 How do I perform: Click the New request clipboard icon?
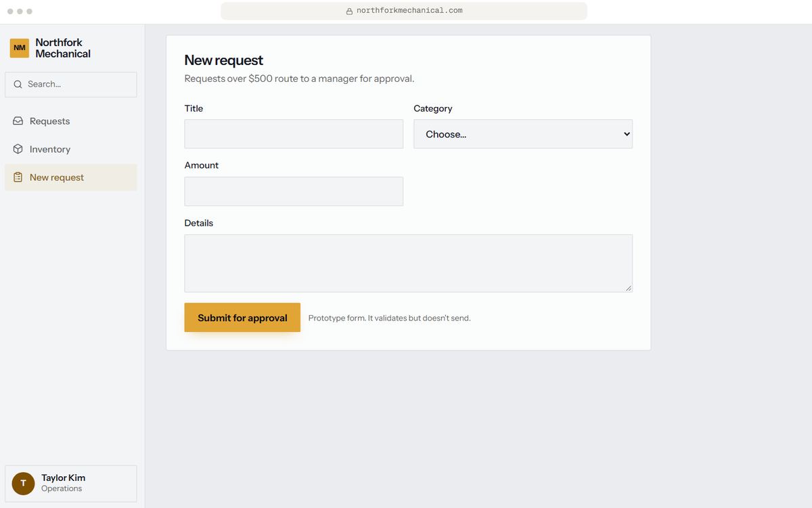point(18,177)
